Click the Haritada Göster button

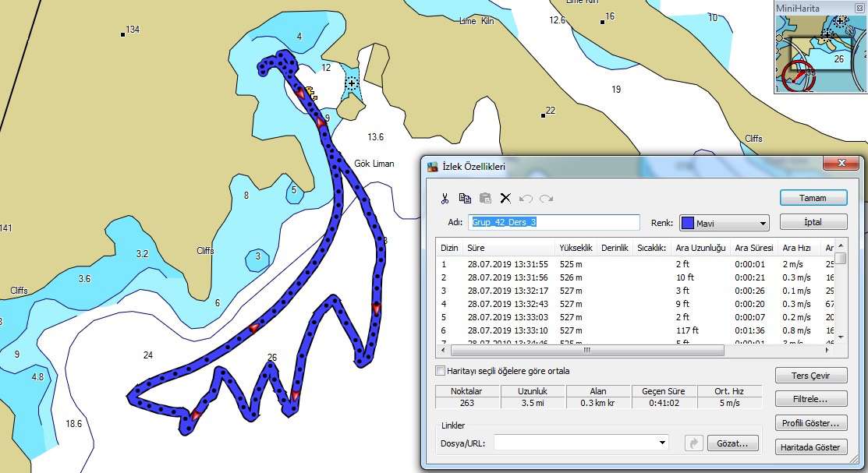tap(811, 447)
